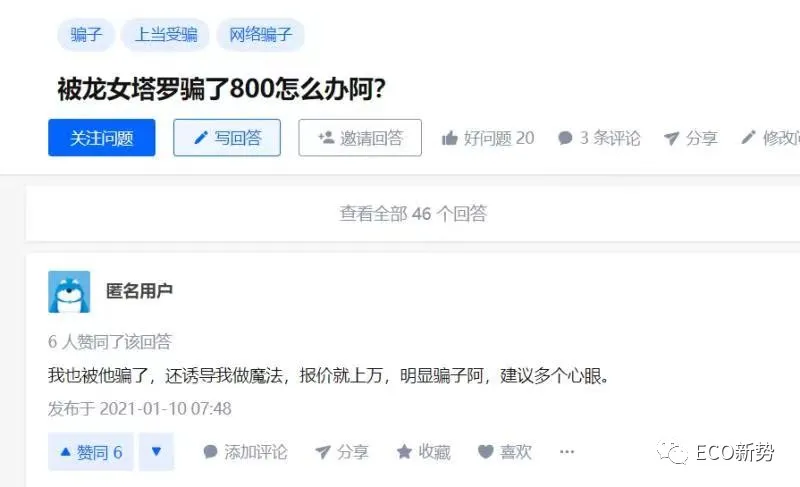This screenshot has height=487, width=800.
Task: Toggle the heart 喜欢 icon
Action: [x=486, y=452]
